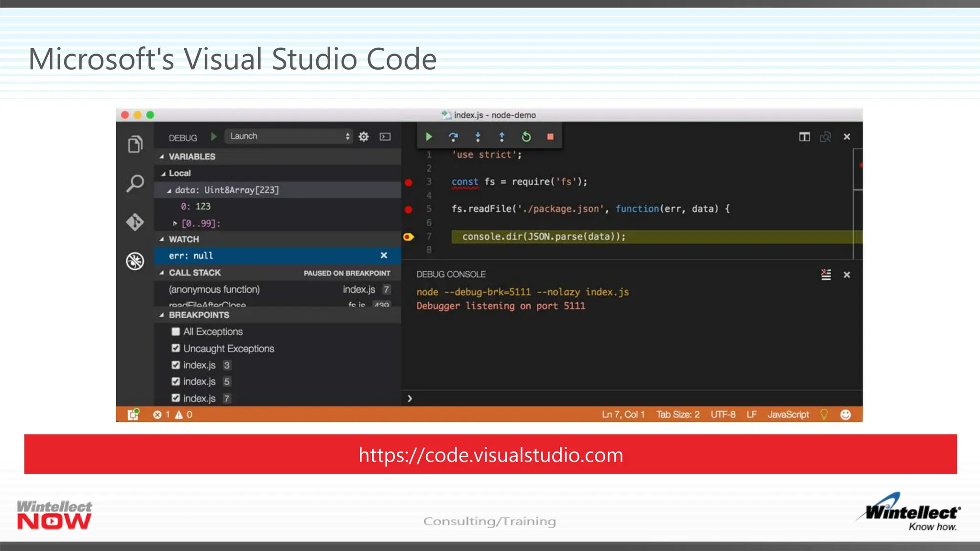Uncheck Uncaught Exceptions breakpoint
980x551 pixels.
tap(176, 348)
